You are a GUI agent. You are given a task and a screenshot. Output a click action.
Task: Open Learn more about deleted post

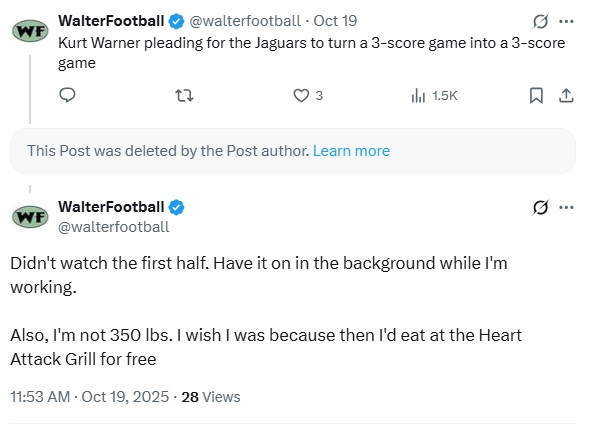351,151
